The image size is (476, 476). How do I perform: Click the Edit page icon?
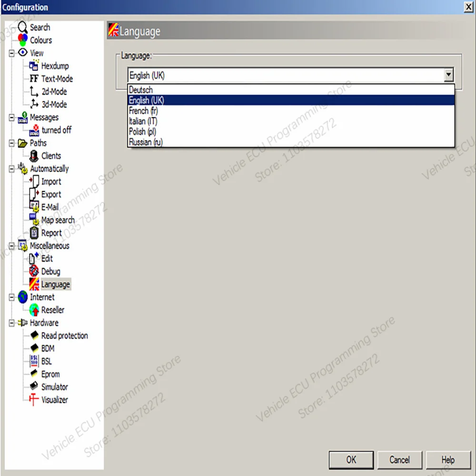[x=34, y=258]
